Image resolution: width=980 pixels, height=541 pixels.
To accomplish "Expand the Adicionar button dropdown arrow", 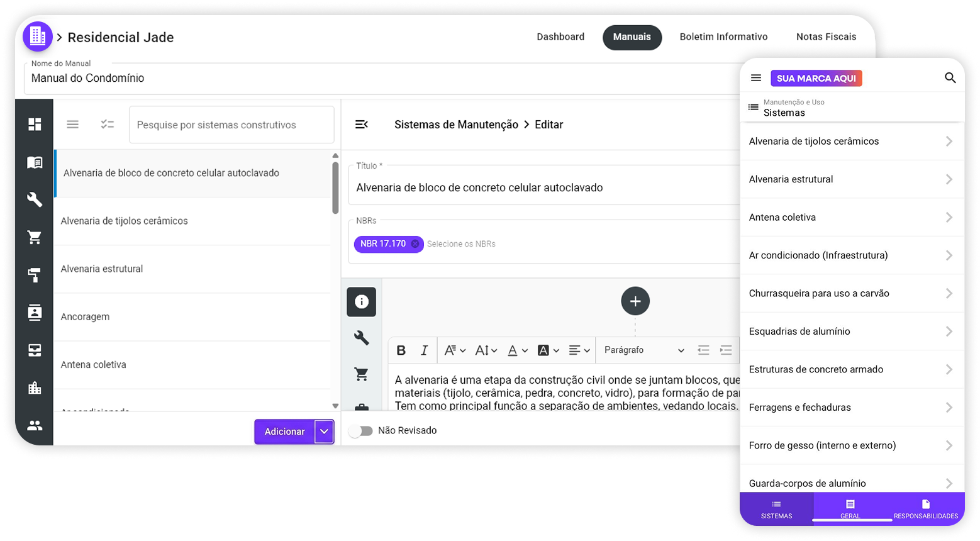I will pyautogui.click(x=324, y=432).
